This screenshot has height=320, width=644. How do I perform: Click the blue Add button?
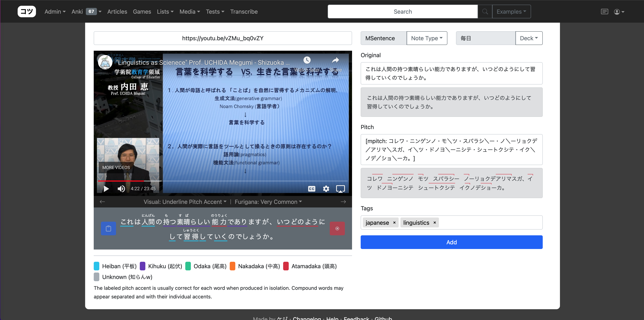(x=451, y=242)
